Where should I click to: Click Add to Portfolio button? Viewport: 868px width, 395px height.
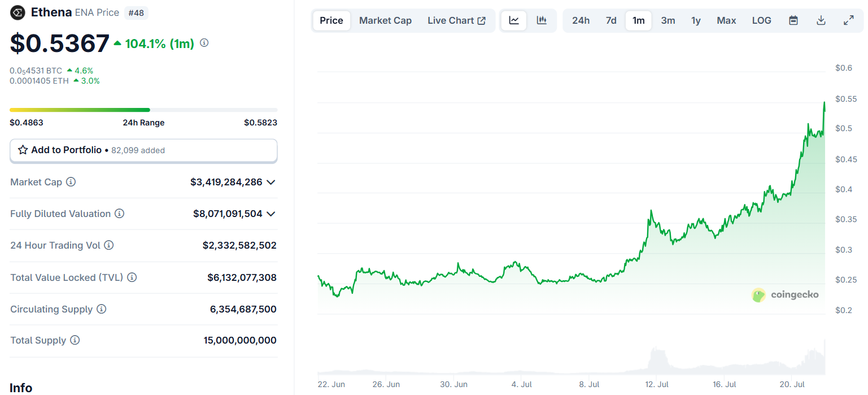point(143,150)
